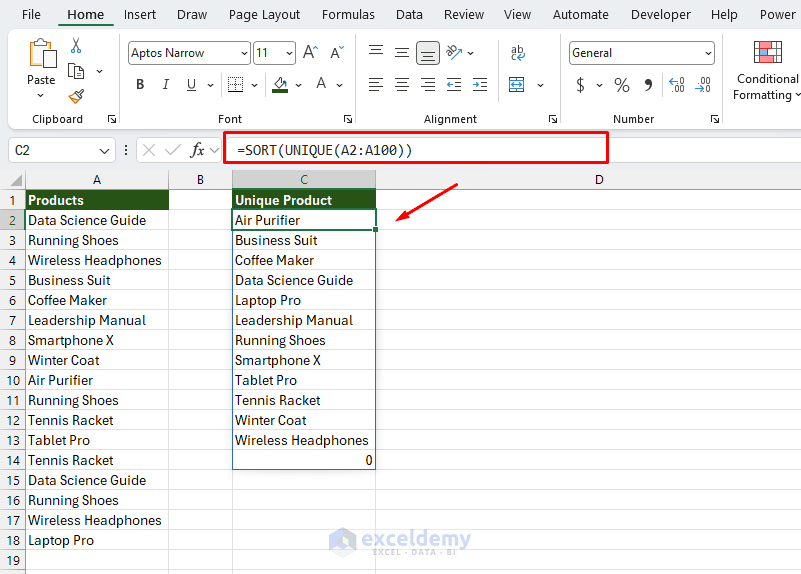Open Font settings dialog launcher
Viewport: 801px width, 574px height.
(x=348, y=119)
